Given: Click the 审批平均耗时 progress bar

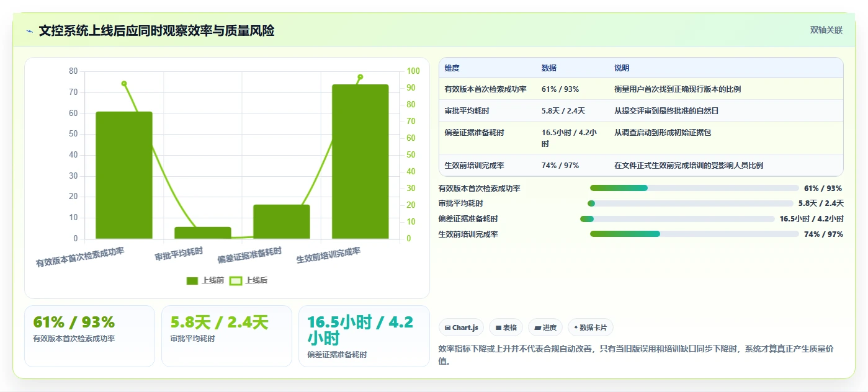Looking at the screenshot, I should [691, 203].
